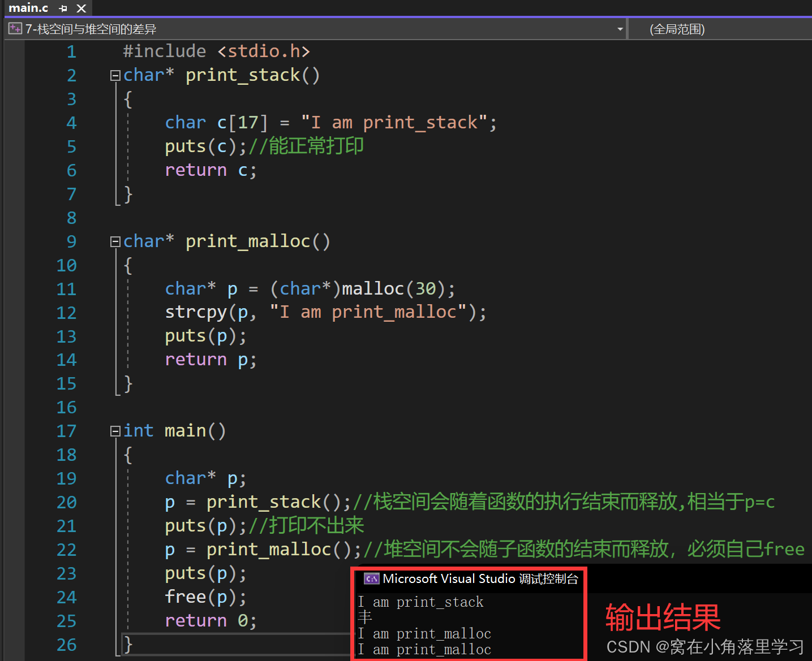The width and height of the screenshot is (812, 661).
Task: Click the #include <stdio.h> line
Action: [x=217, y=51]
